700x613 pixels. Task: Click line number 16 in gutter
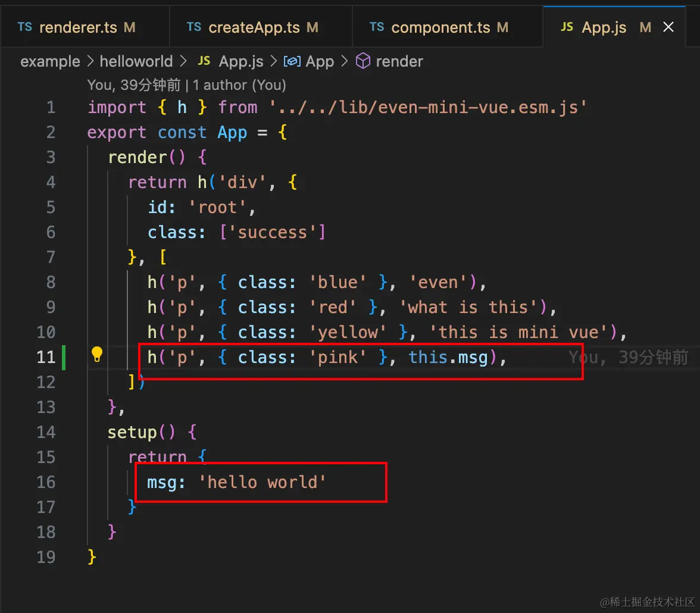click(46, 482)
